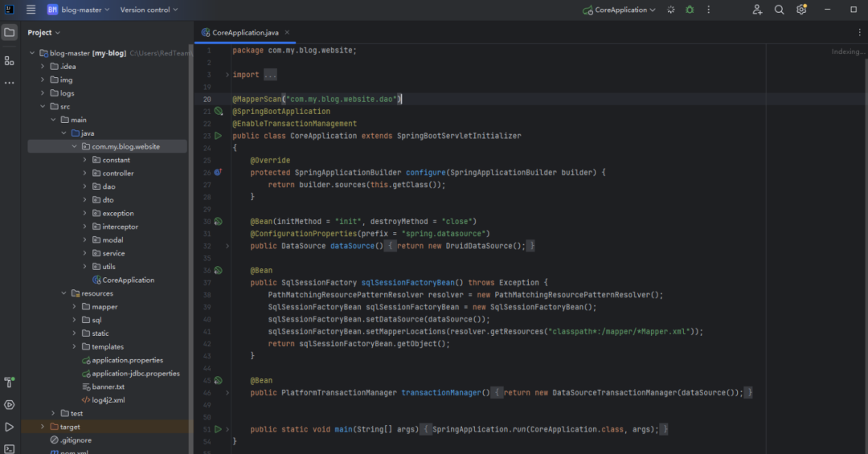Screen dimensions: 868x454
Task: Expand the logs folder
Action: coord(43,93)
